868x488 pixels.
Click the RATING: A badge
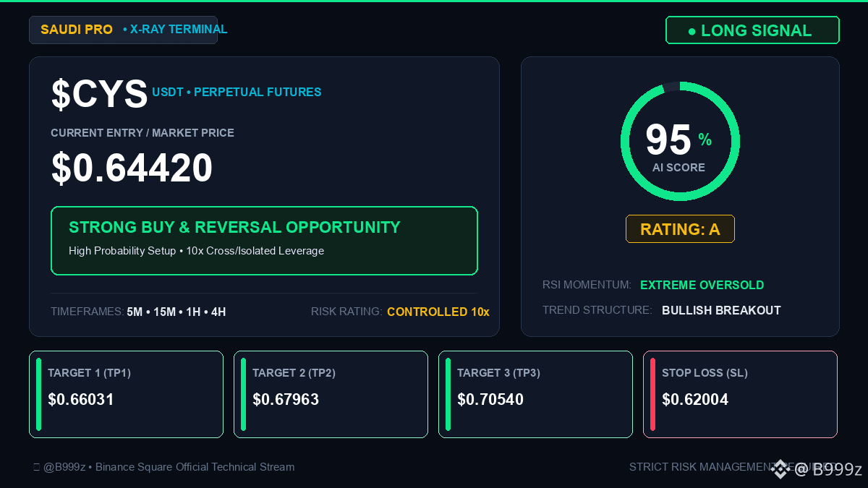point(680,229)
